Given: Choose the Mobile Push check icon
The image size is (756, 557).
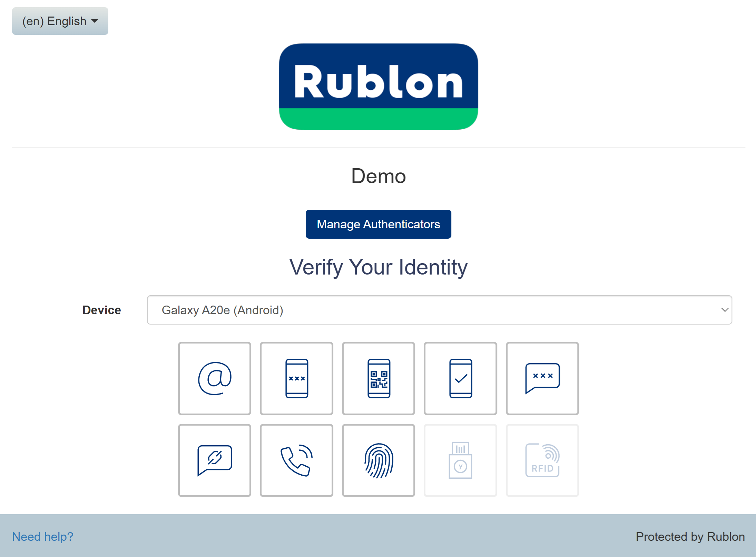Looking at the screenshot, I should (x=460, y=378).
